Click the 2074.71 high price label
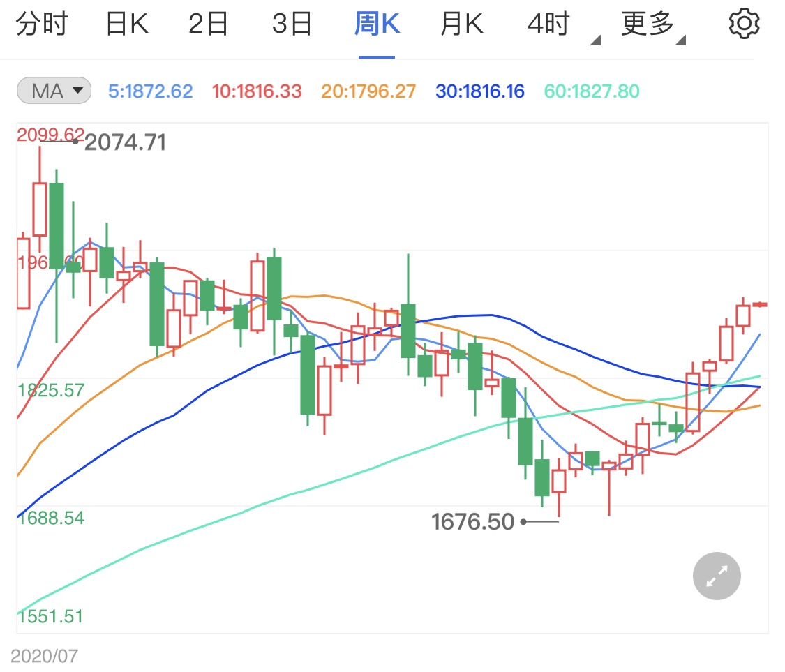The width and height of the screenshot is (785, 672). (x=125, y=143)
